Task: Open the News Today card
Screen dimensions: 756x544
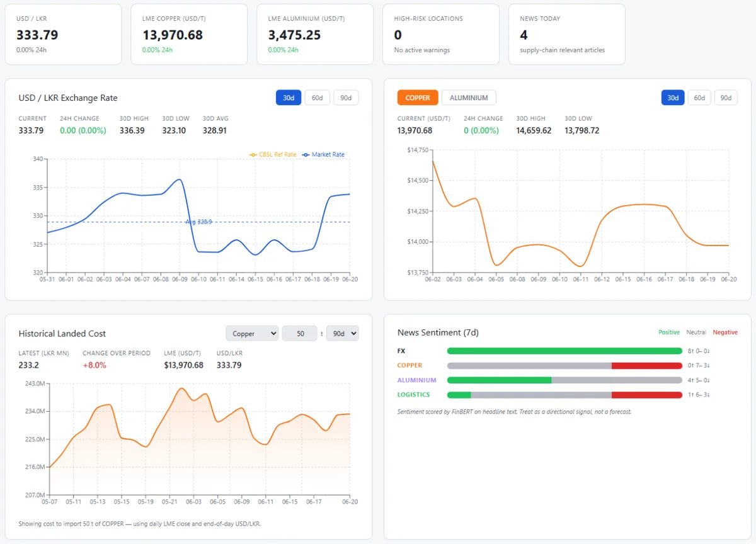Action: (567, 34)
